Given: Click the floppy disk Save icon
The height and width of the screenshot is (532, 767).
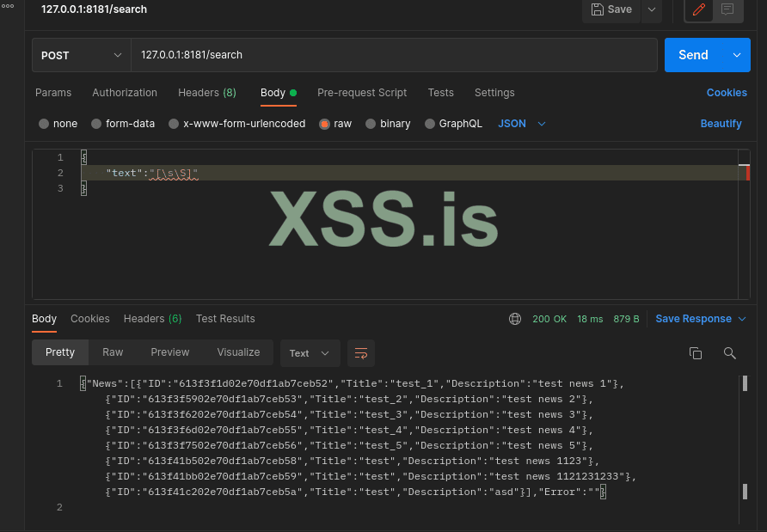Looking at the screenshot, I should pos(598,9).
